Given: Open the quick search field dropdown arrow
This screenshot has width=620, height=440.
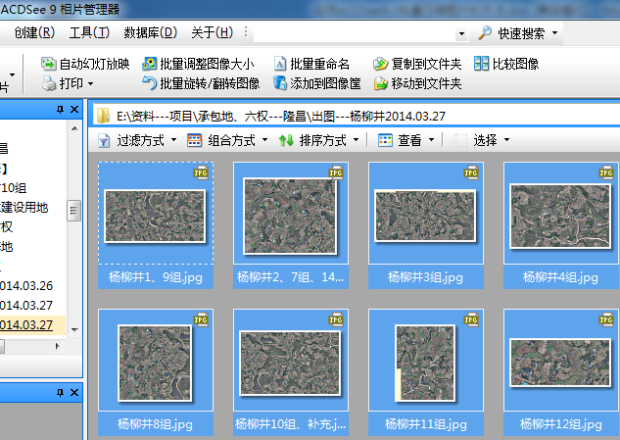Looking at the screenshot, I should [x=461, y=34].
